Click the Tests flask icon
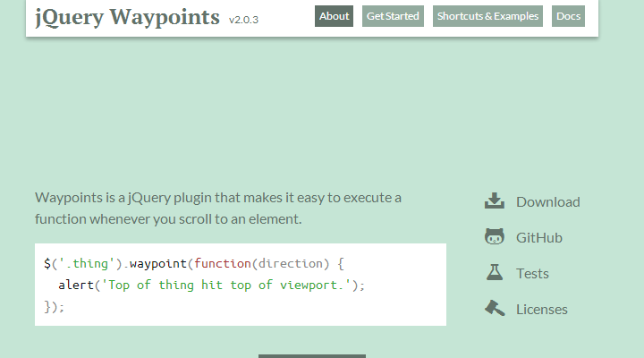The height and width of the screenshot is (358, 644). (x=494, y=272)
